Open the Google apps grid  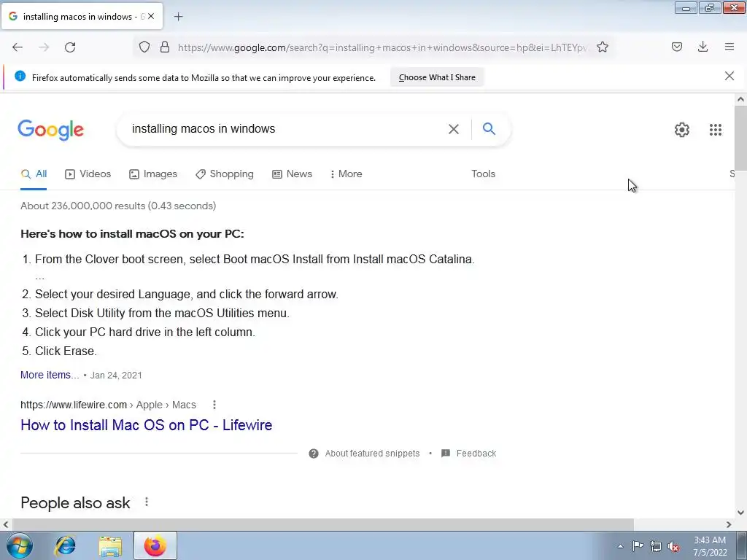715,130
